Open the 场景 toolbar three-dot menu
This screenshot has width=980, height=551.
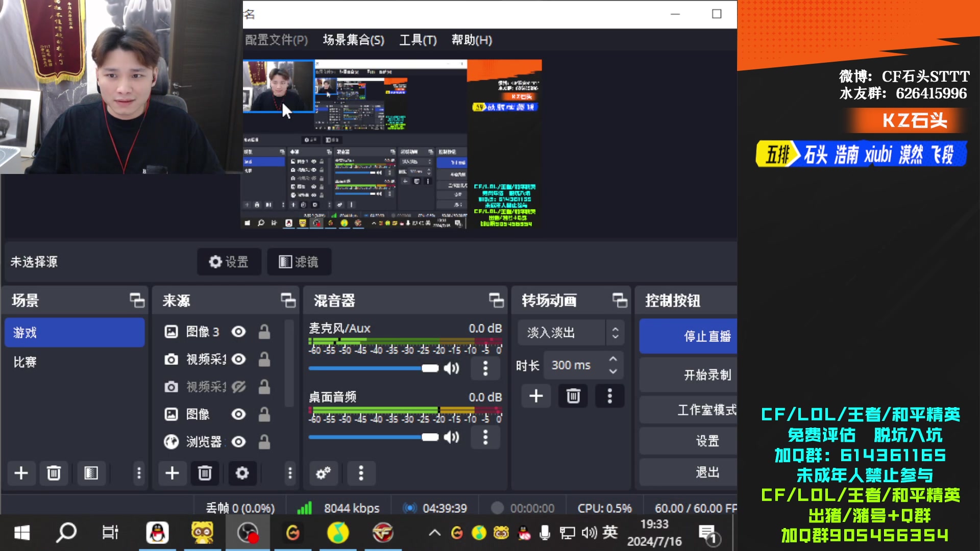(138, 473)
